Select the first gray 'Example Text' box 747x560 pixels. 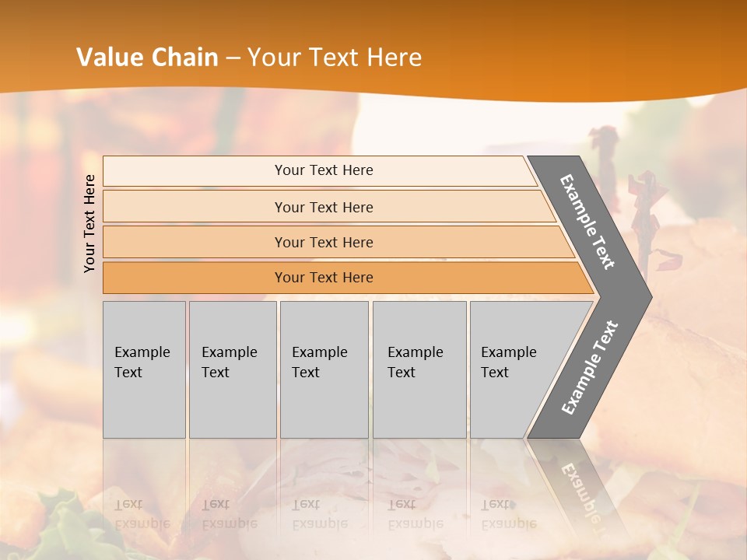point(144,369)
